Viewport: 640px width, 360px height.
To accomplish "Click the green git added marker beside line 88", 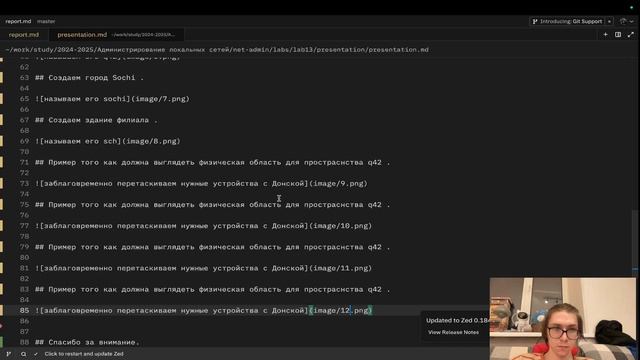I will tap(2, 342).
